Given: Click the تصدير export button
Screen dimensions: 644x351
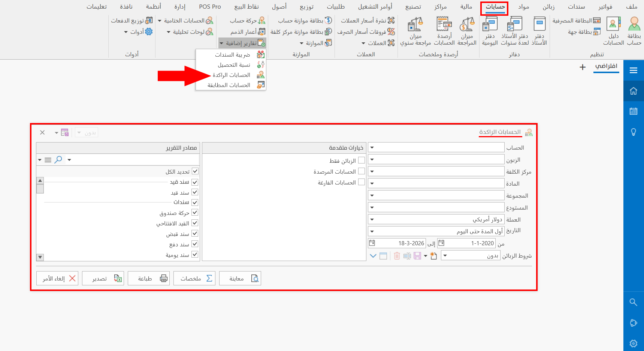Looking at the screenshot, I should [x=103, y=278].
